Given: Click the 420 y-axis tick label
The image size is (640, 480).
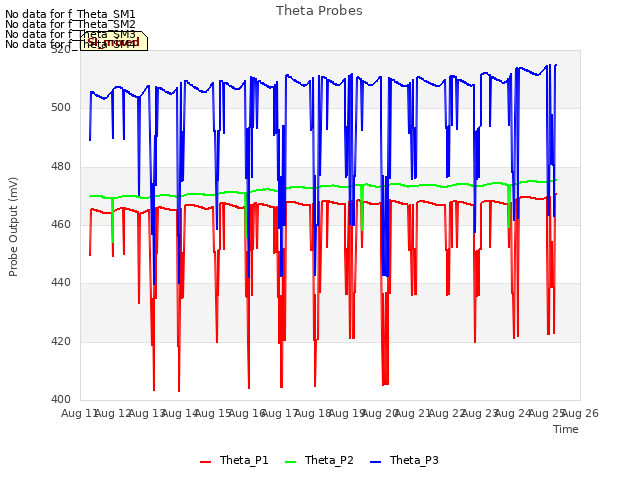Looking at the screenshot, I should 61,342.
